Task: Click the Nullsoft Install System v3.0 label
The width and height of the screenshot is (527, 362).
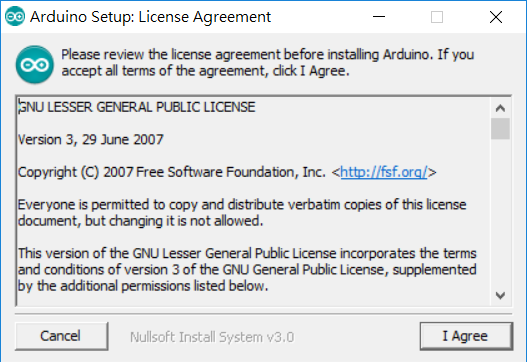Action: pyautogui.click(x=212, y=337)
